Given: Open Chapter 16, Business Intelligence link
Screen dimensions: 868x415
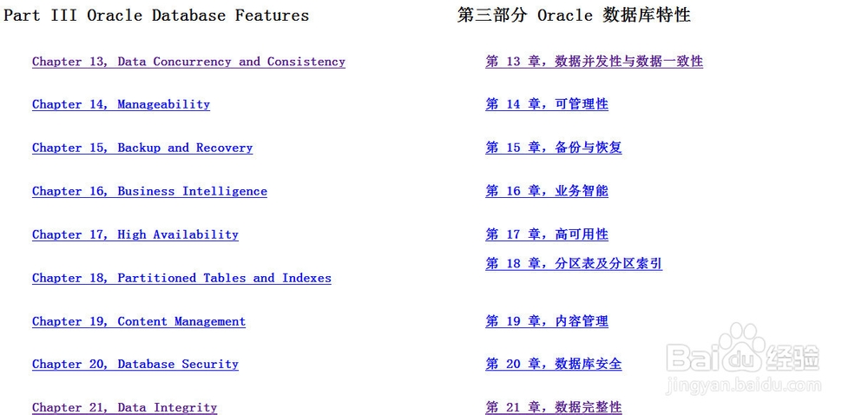Looking at the screenshot, I should 149,192.
